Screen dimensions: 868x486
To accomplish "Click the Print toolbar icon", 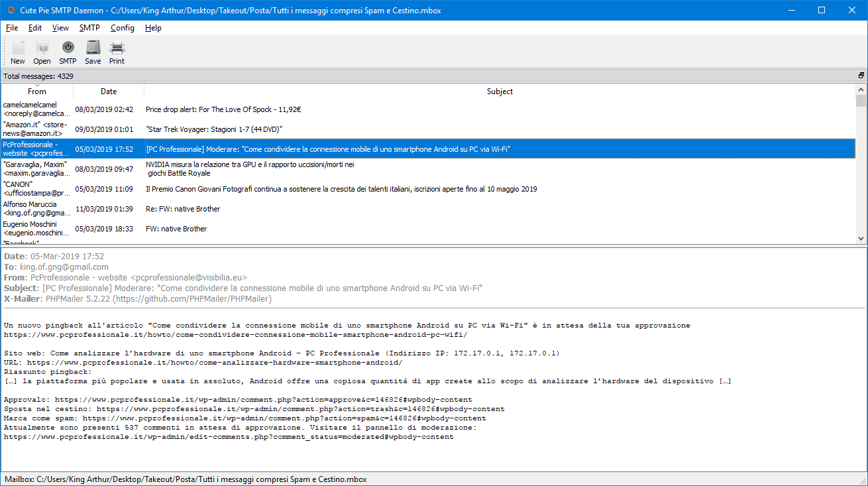I will click(x=117, y=48).
